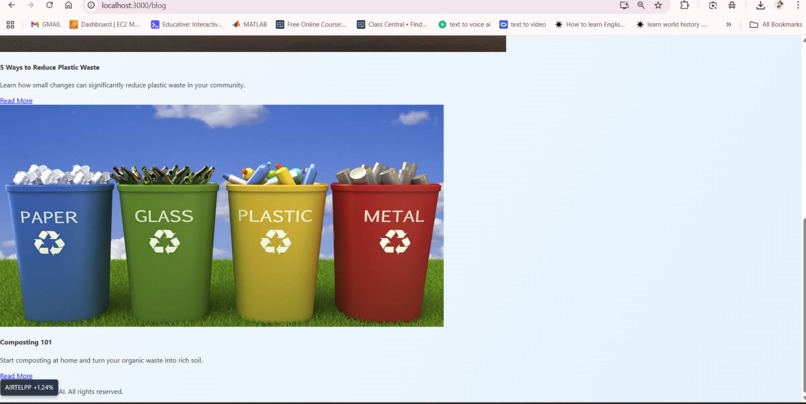Click the plastic waste post description text
This screenshot has height=404, width=806.
point(122,85)
